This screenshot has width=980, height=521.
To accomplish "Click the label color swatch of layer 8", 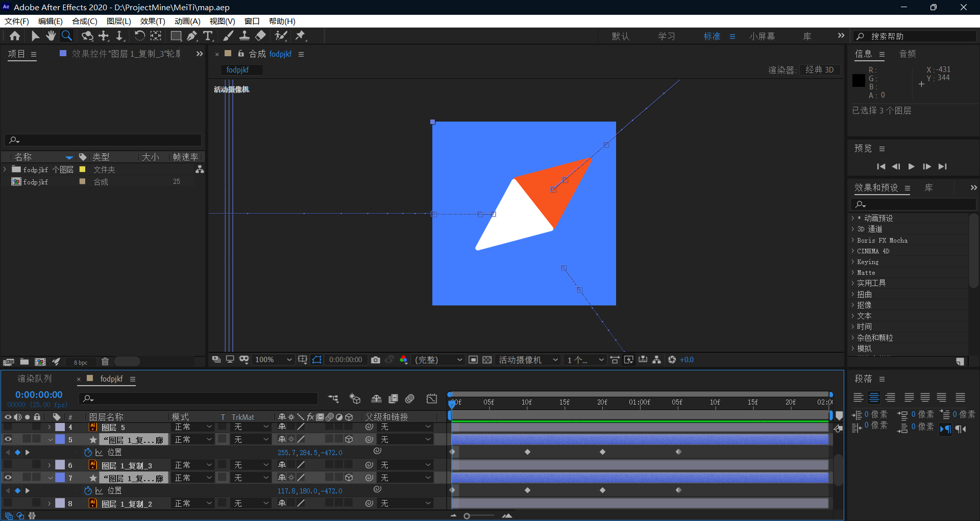I will [60, 503].
